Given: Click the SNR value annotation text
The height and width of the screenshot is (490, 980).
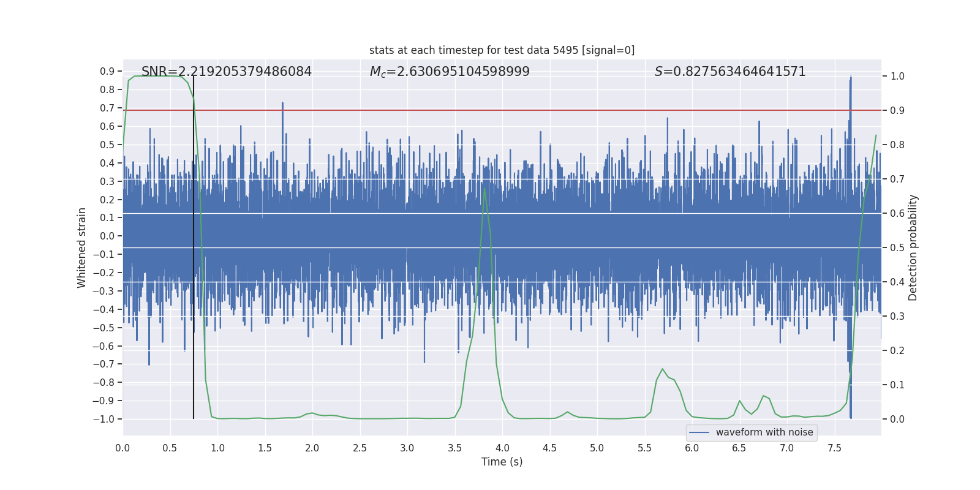Looking at the screenshot, I should coord(226,72).
